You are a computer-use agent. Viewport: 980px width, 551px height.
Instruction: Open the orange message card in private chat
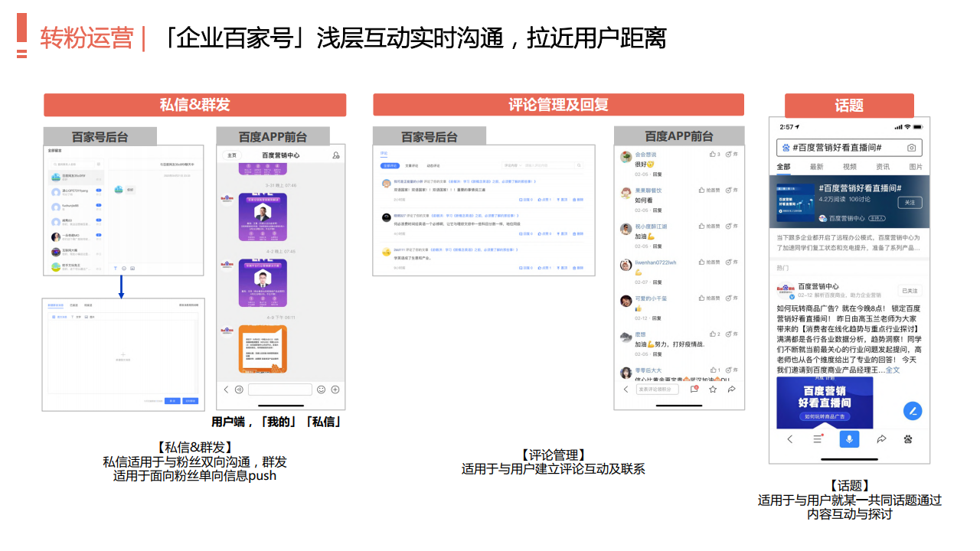[x=263, y=349]
